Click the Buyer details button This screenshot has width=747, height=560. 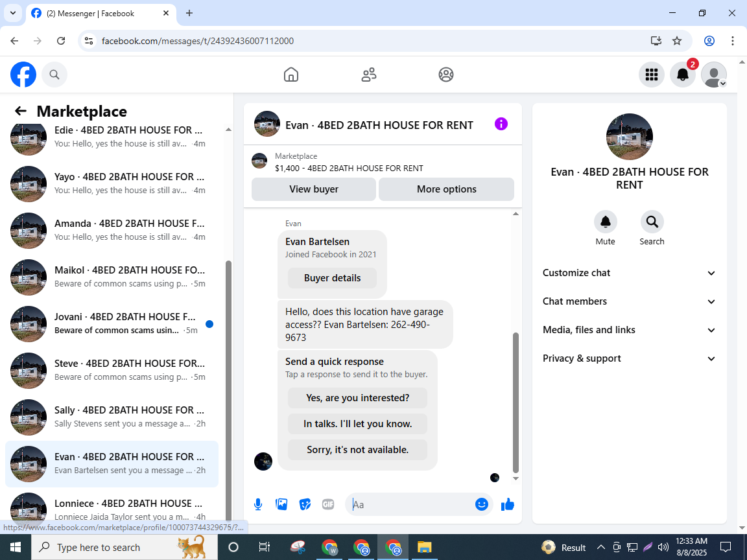pyautogui.click(x=332, y=278)
